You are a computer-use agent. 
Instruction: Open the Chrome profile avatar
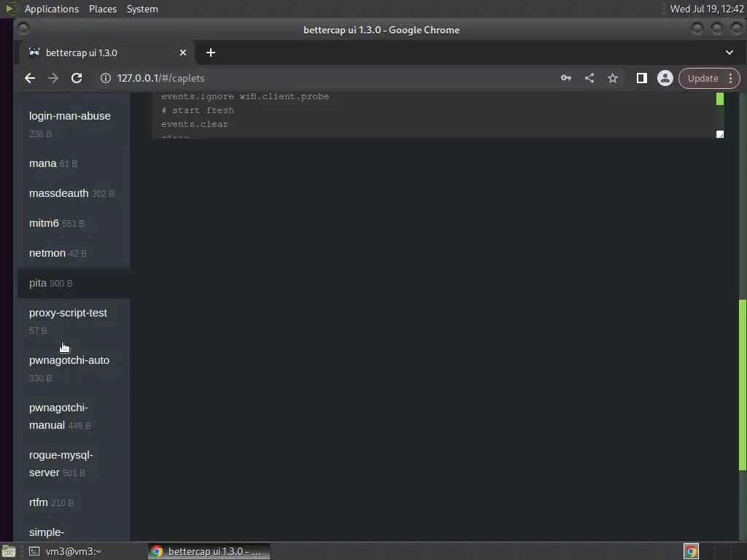(x=665, y=78)
